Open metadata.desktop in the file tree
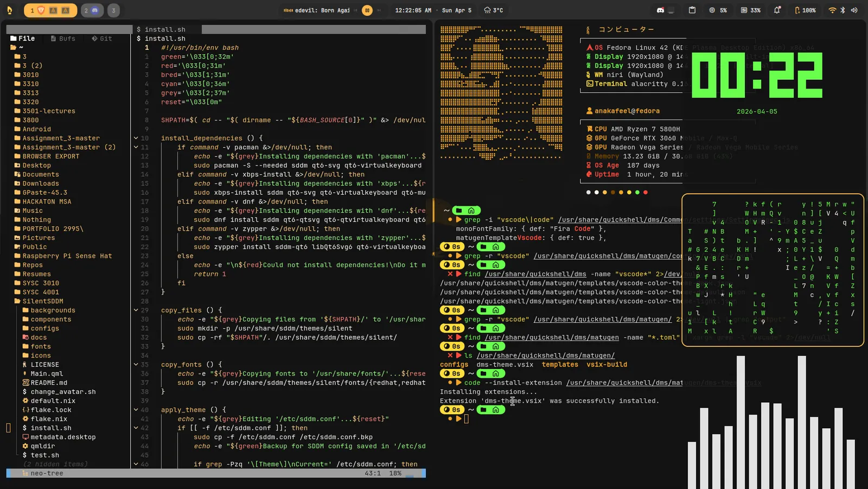The height and width of the screenshot is (489, 868). click(59, 437)
